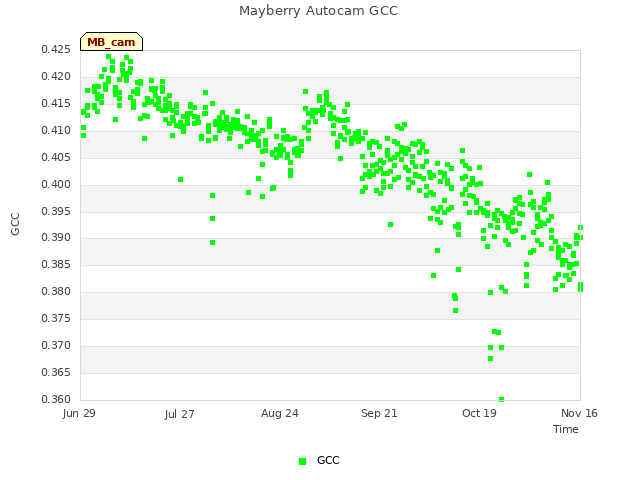Click the 0.415 y-axis tick label
Screen dimensions: 640x480
[56, 103]
